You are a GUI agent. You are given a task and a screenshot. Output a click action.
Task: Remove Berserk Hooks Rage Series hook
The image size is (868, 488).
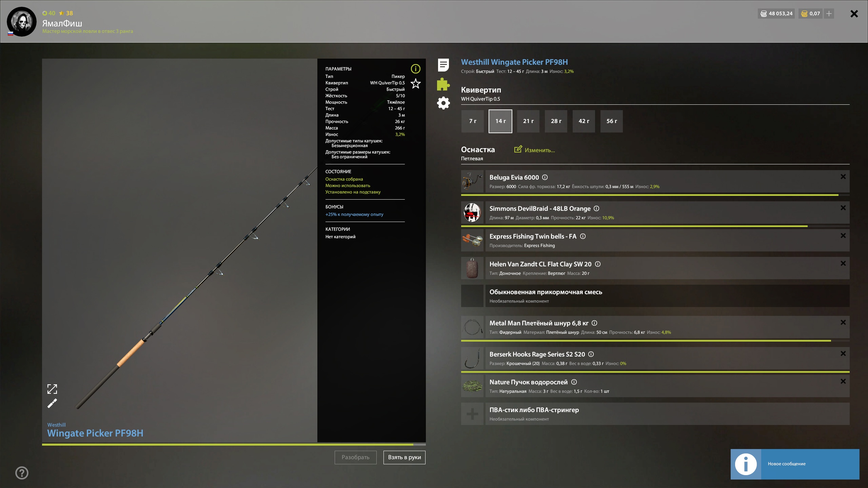(x=843, y=353)
